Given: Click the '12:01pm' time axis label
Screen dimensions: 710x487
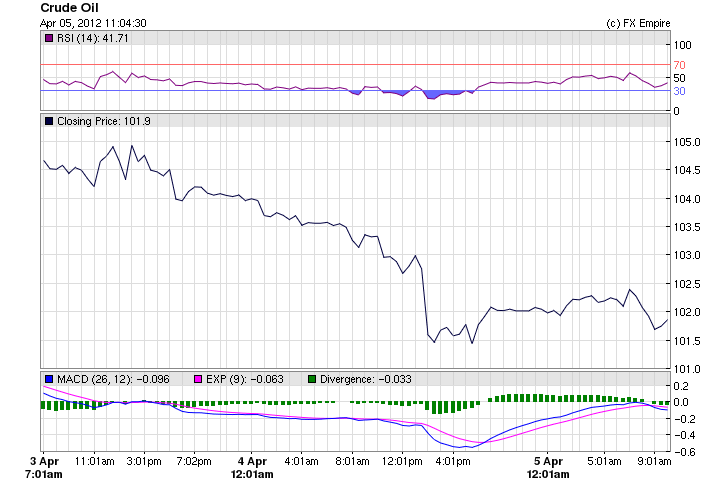Looking at the screenshot, I should coord(402,462).
